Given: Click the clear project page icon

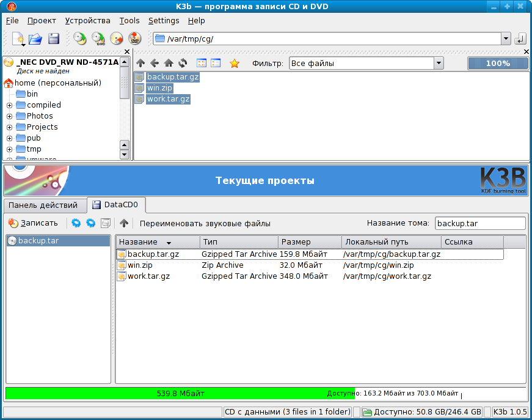Looking at the screenshot, I should [x=106, y=223].
